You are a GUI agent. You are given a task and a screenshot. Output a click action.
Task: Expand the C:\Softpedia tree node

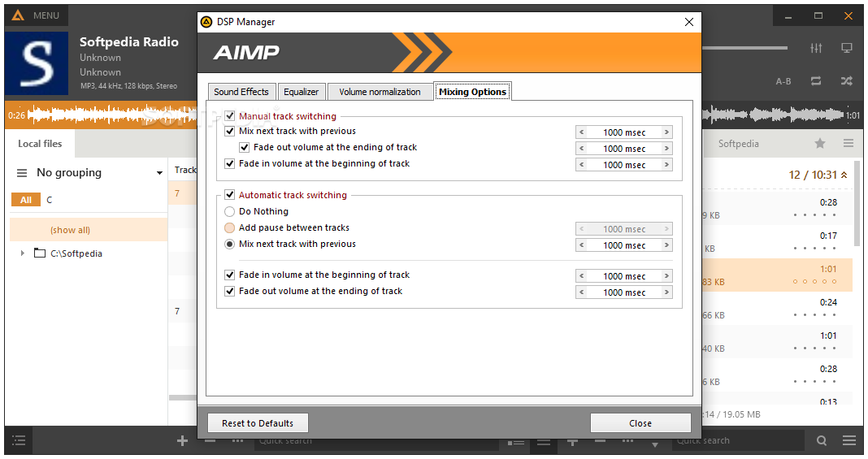[x=23, y=253]
